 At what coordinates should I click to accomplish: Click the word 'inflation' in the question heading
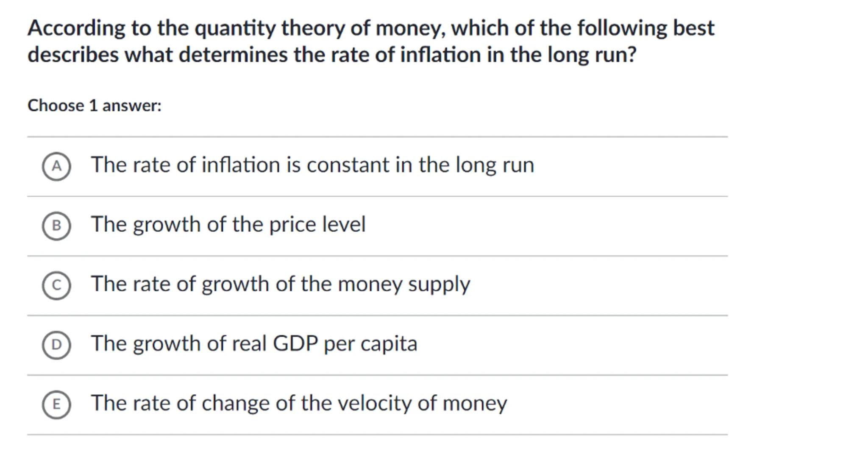tap(440, 55)
